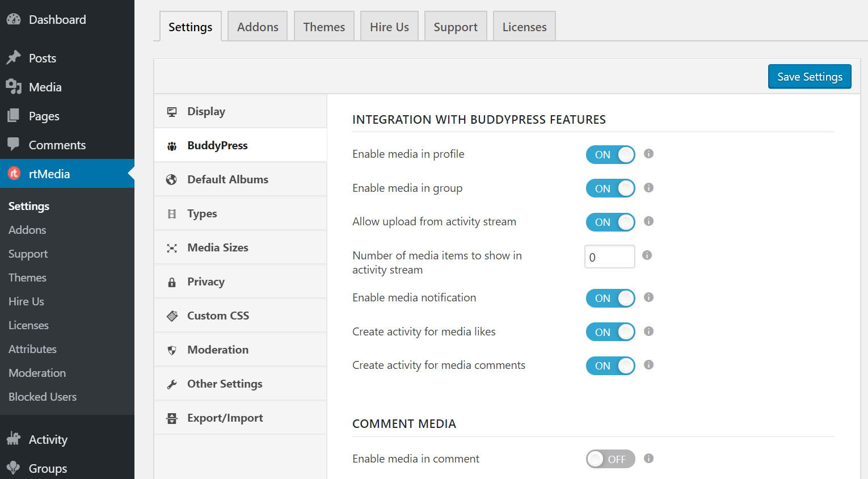Click the media items count input field

609,257
